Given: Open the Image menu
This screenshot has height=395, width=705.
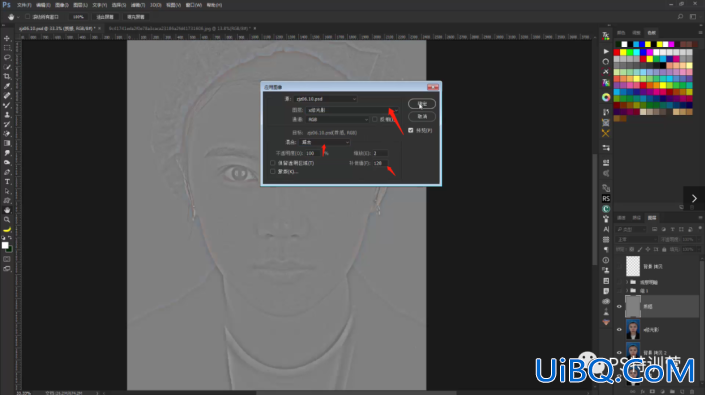Looking at the screenshot, I should pos(62,5).
